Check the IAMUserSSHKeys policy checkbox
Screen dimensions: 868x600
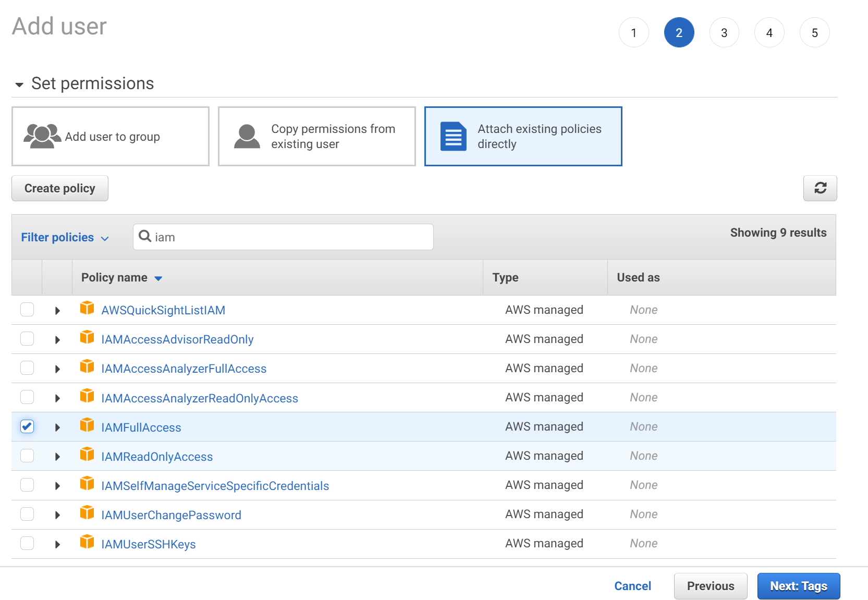(x=27, y=543)
